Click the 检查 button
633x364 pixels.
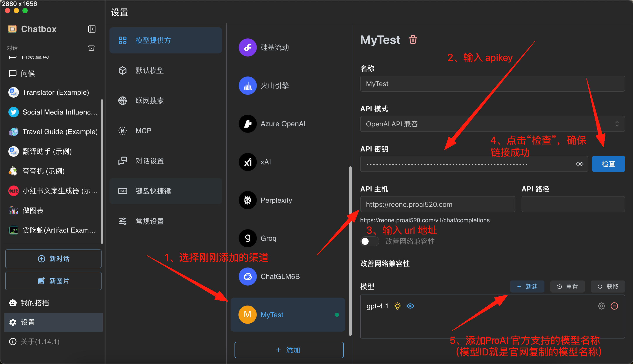(x=608, y=164)
